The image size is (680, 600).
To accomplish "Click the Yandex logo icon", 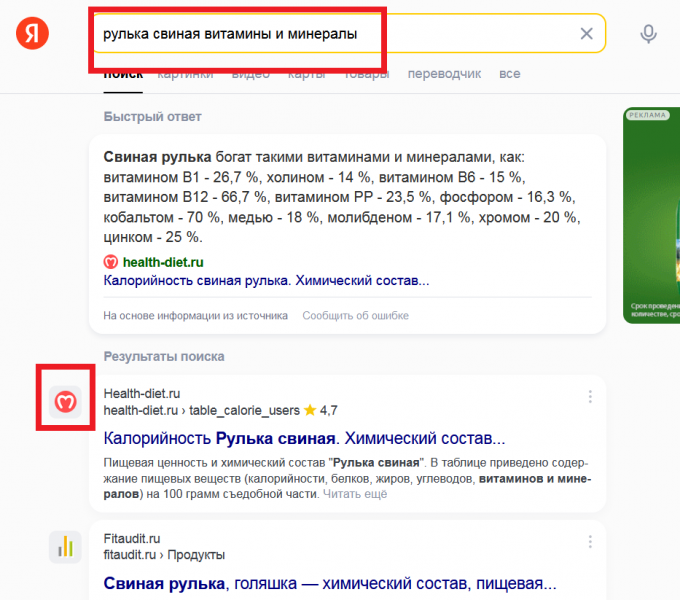I will [32, 33].
